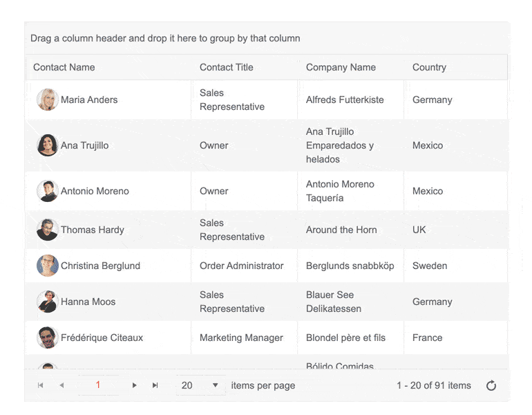The image size is (532, 415).
Task: Go to the first page
Action: point(40,385)
